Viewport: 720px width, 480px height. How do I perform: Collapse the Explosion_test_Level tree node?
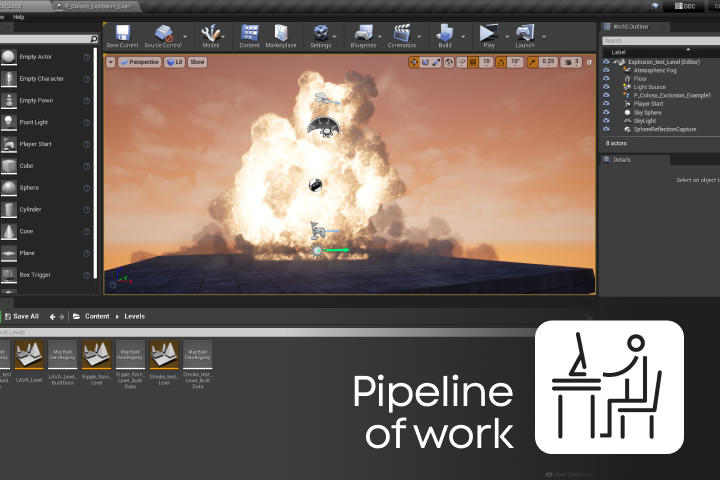pyautogui.click(x=614, y=62)
